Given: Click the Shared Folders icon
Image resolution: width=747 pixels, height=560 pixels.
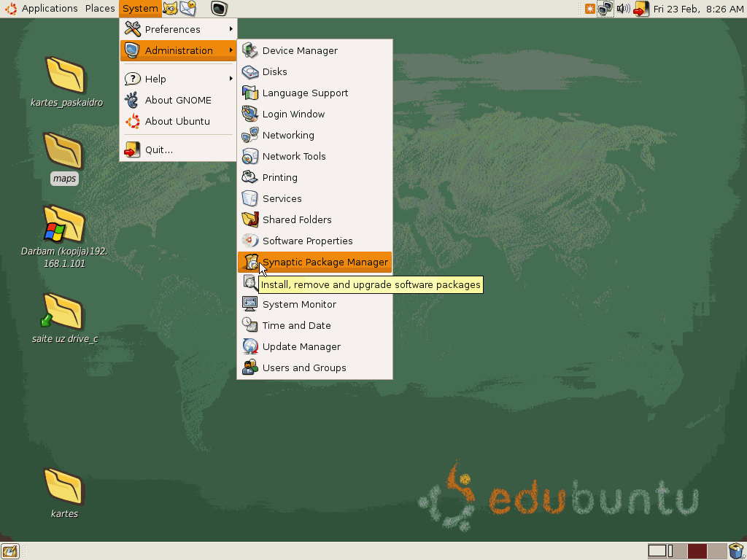Looking at the screenshot, I should pyautogui.click(x=249, y=219).
